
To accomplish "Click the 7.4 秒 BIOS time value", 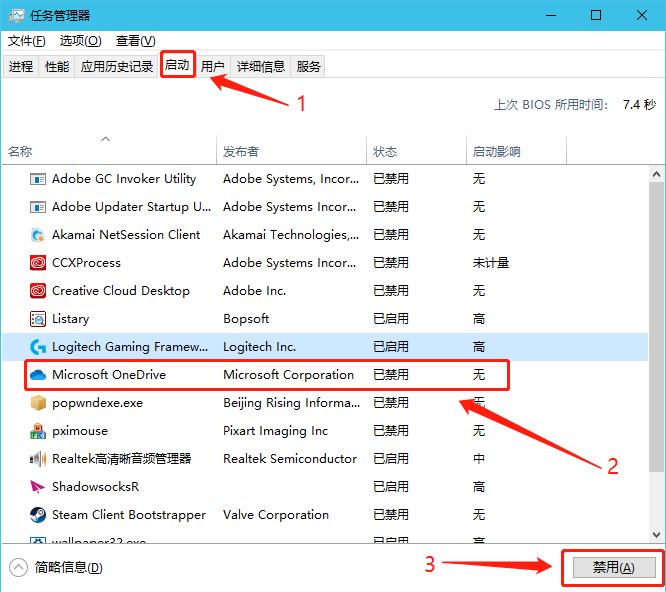I will pos(639,104).
